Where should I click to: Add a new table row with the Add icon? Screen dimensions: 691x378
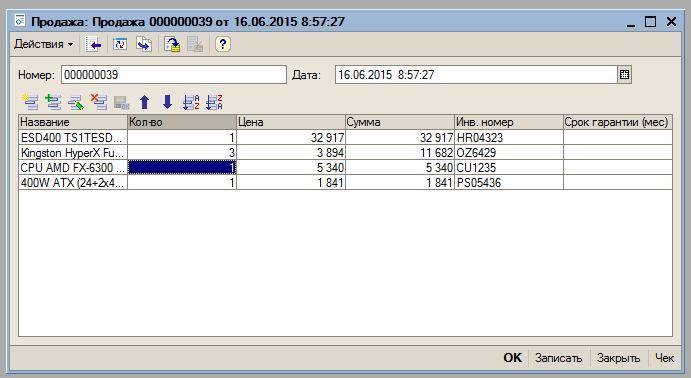pos(30,102)
